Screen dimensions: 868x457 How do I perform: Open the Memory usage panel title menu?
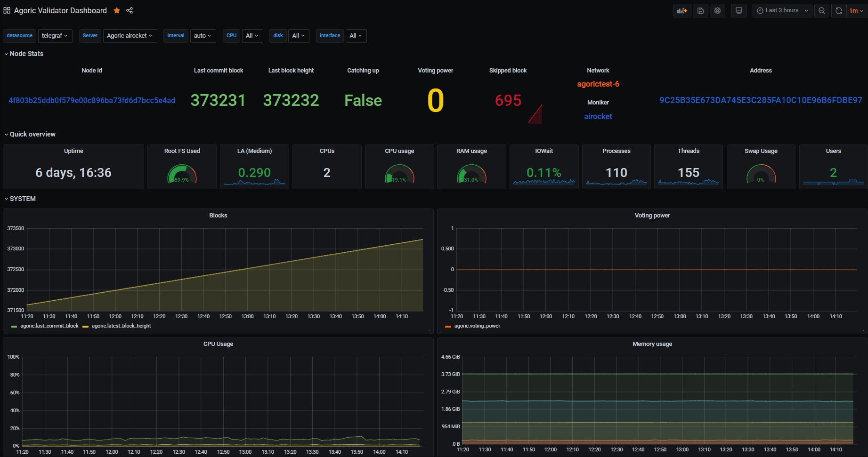pyautogui.click(x=652, y=344)
